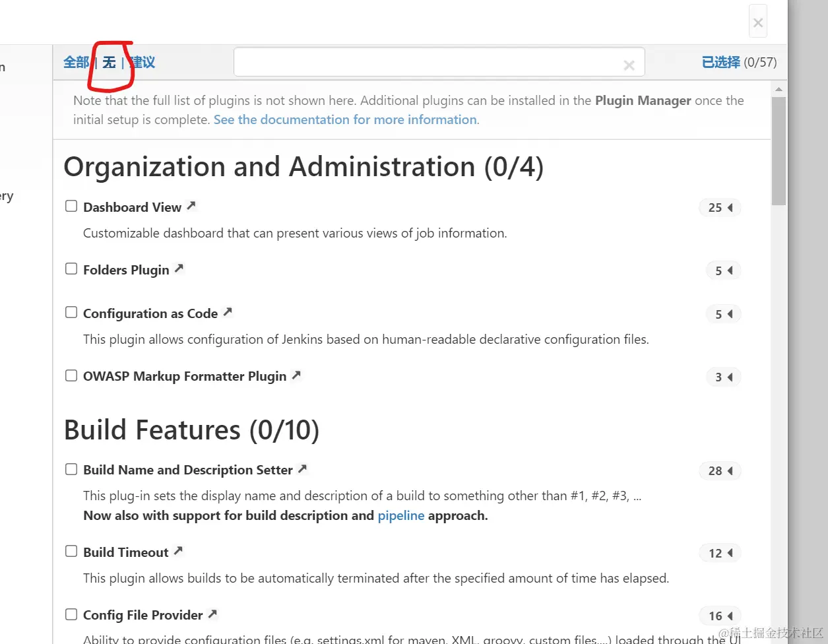This screenshot has width=828, height=644.
Task: Open Configuration as Code link icon
Action: pyautogui.click(x=228, y=312)
